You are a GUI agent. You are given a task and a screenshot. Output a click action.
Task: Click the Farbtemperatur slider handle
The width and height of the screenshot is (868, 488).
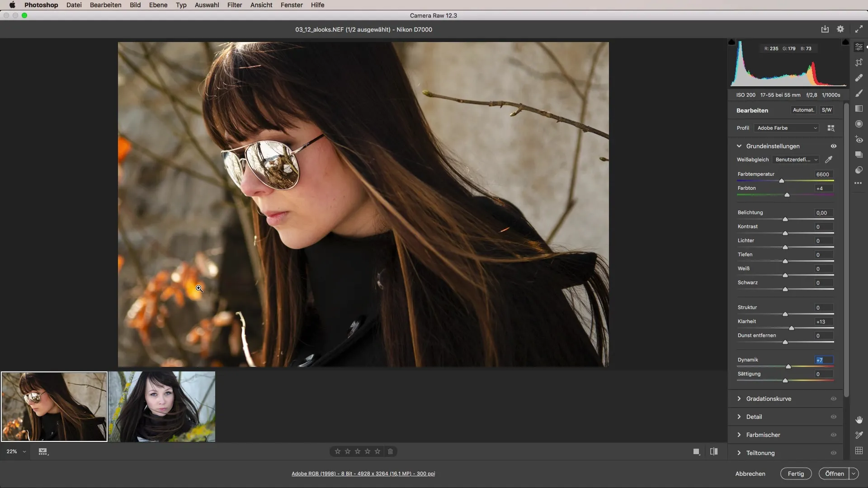click(x=781, y=181)
